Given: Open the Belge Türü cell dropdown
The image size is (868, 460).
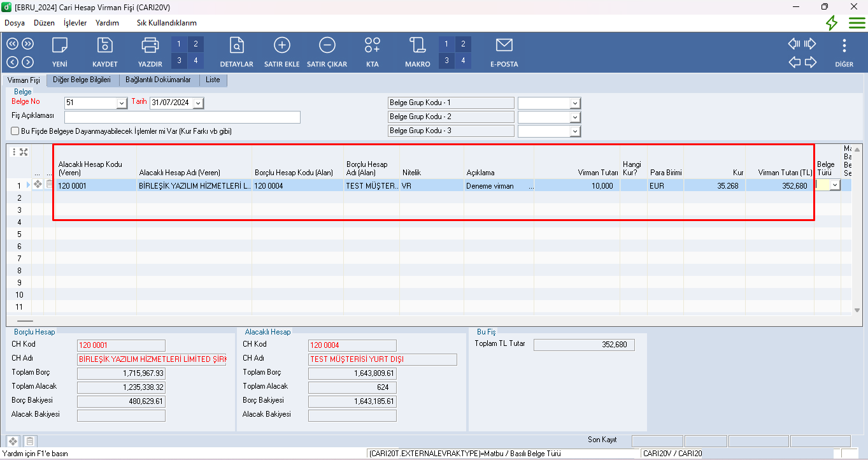Looking at the screenshot, I should pos(834,185).
